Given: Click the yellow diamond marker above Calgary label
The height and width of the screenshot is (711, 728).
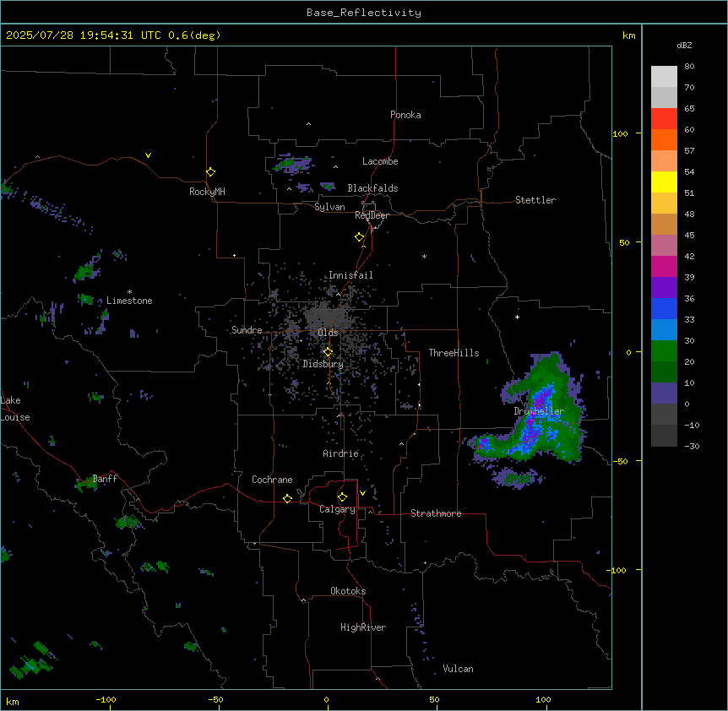Looking at the screenshot, I should pyautogui.click(x=342, y=497).
